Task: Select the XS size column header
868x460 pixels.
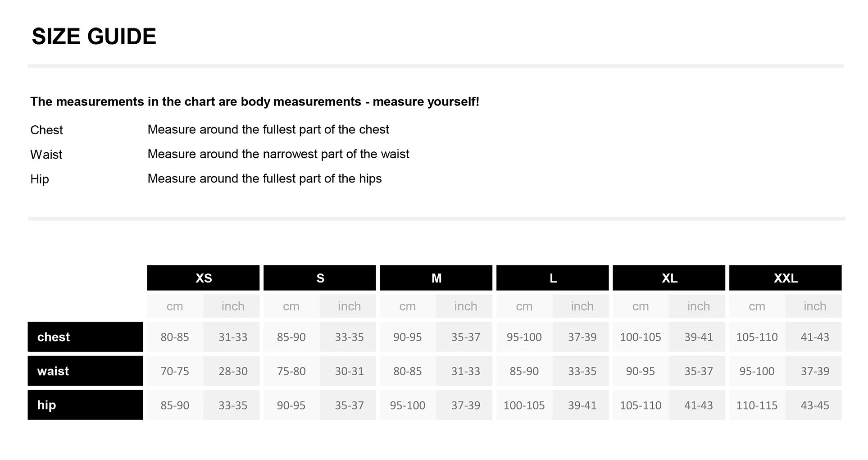Action: coord(203,278)
